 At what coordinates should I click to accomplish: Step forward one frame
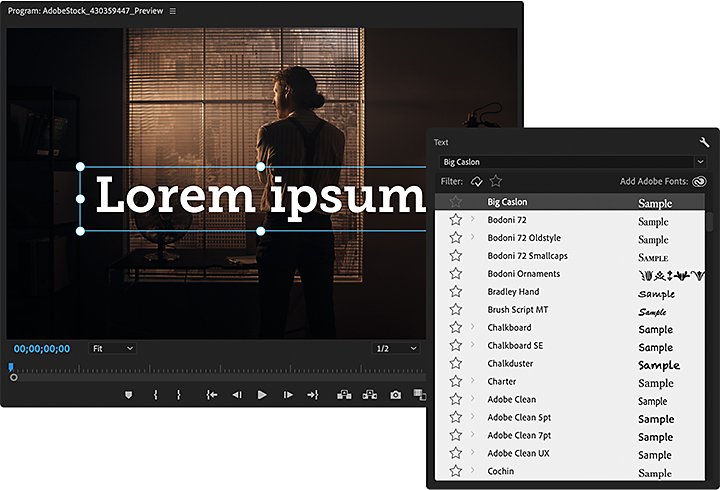tap(288, 395)
